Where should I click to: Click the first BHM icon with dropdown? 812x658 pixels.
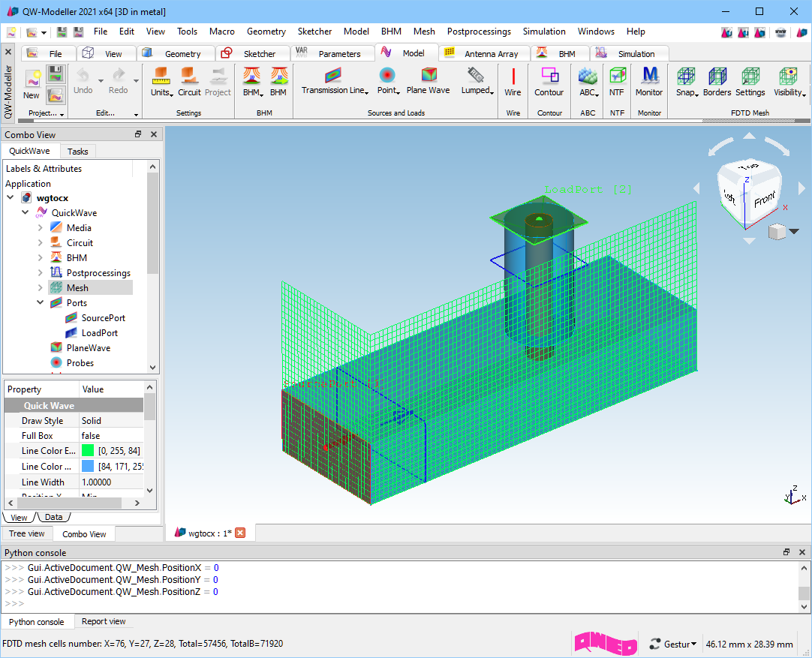pos(251,76)
